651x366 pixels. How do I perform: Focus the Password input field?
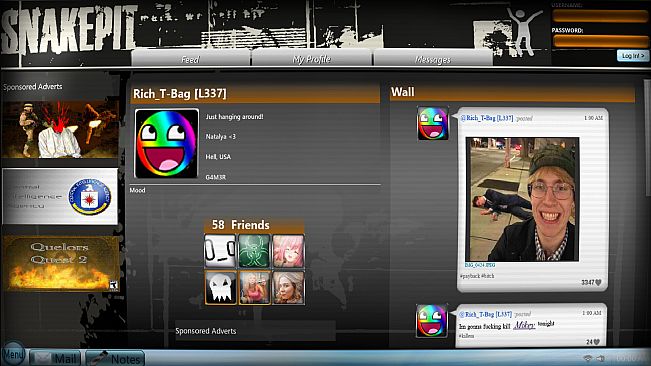click(600, 41)
